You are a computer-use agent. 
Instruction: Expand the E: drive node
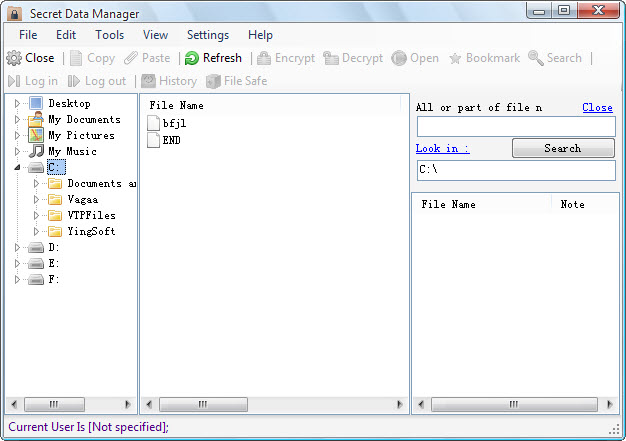[17, 264]
